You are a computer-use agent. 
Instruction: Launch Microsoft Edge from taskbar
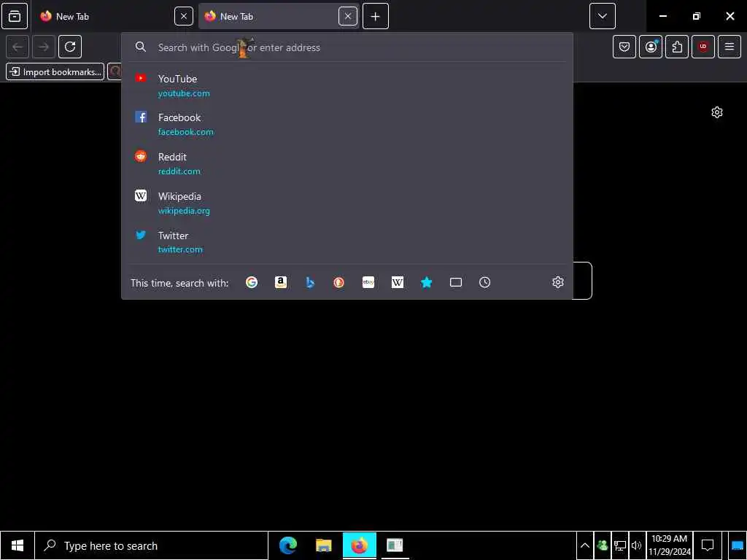(288, 545)
